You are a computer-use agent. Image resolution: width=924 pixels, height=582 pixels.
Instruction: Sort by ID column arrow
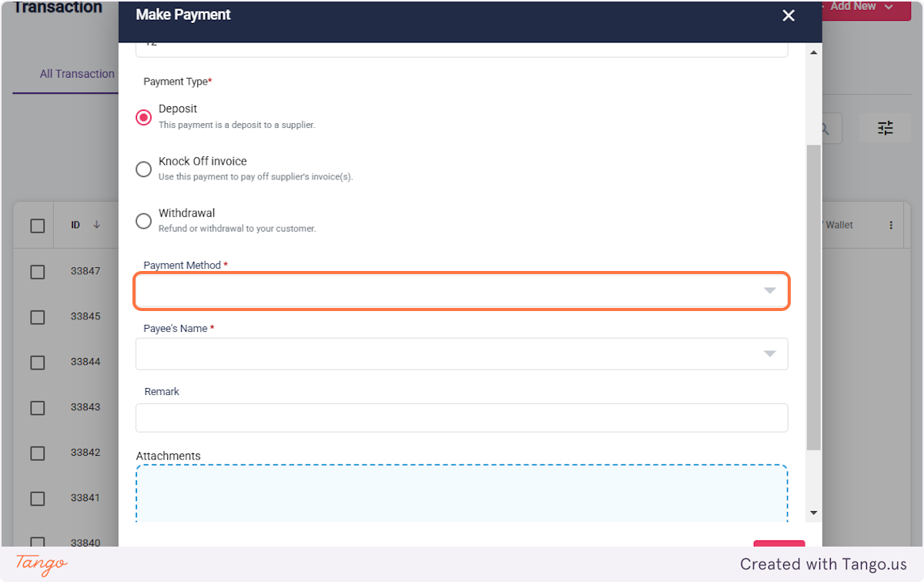[x=96, y=225]
